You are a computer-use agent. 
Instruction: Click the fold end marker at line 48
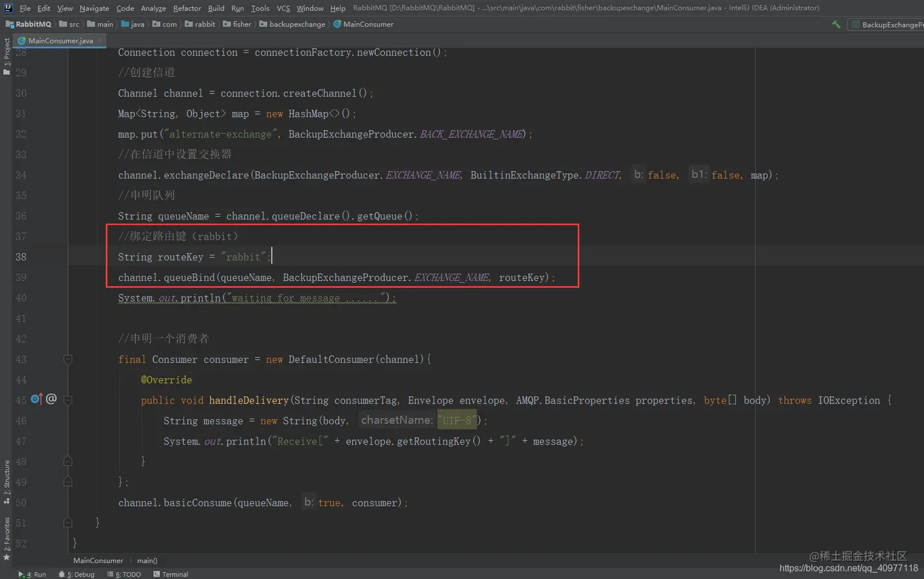[68, 462]
